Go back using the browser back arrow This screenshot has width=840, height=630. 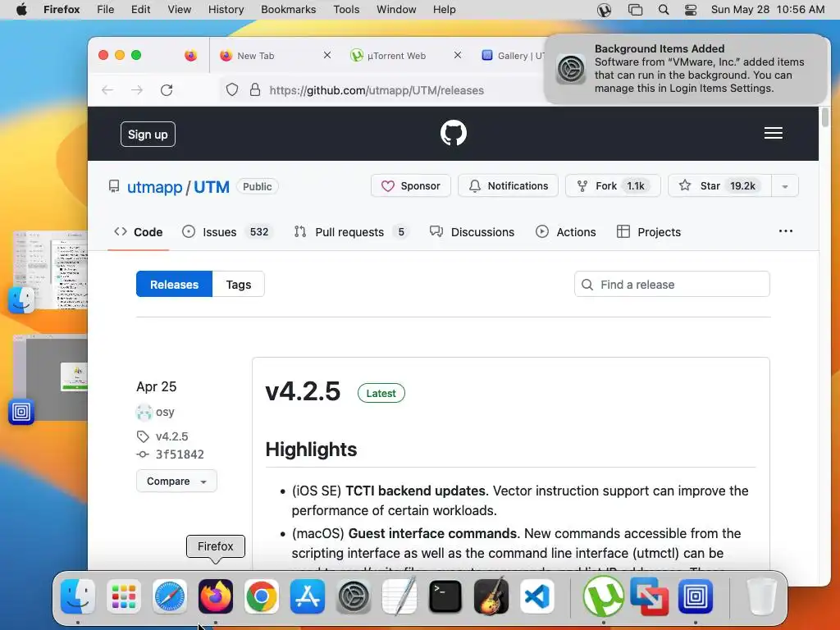(107, 90)
